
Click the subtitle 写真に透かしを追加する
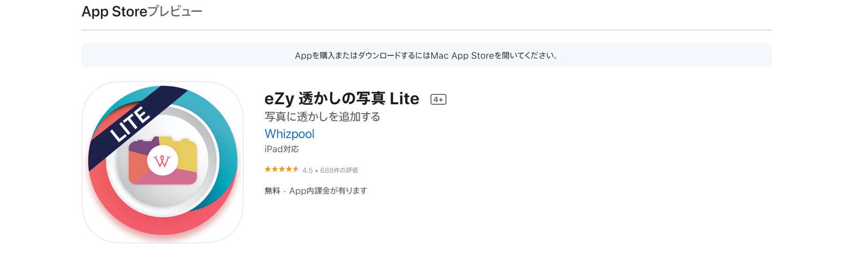tap(322, 116)
